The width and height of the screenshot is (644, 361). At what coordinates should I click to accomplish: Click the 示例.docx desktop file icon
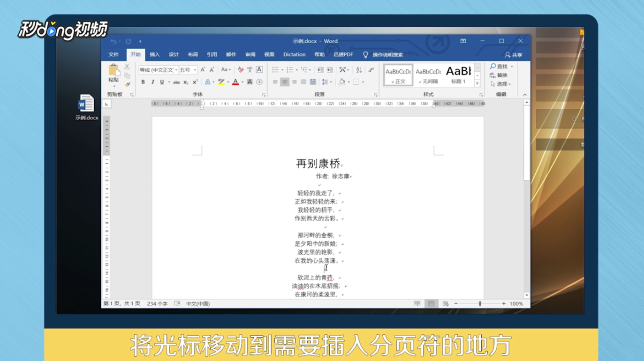click(x=86, y=107)
